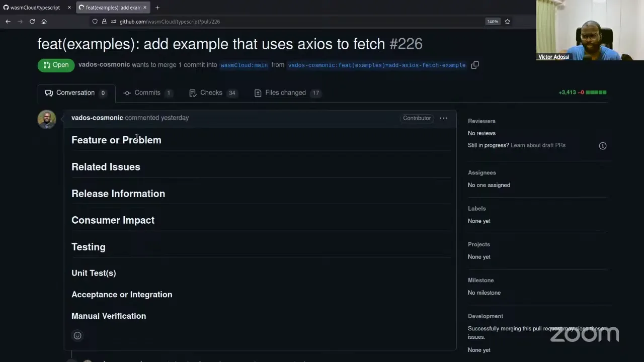Switch to the Commits tab

pyautogui.click(x=148, y=93)
